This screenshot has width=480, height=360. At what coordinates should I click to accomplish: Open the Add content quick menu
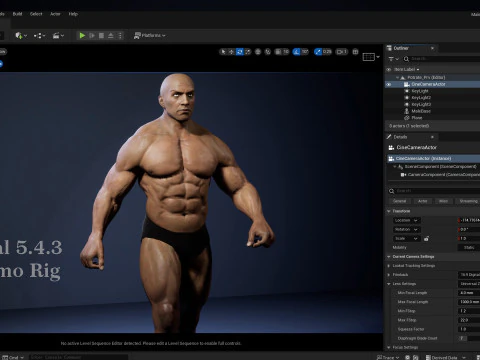21,35
